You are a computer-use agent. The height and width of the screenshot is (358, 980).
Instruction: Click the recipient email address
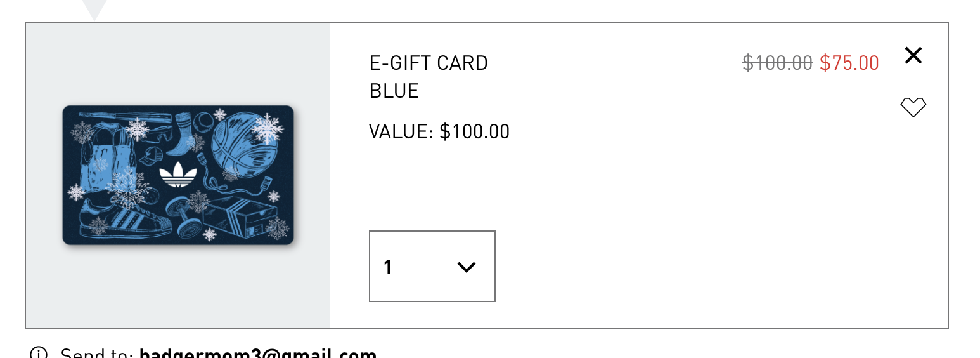(257, 353)
